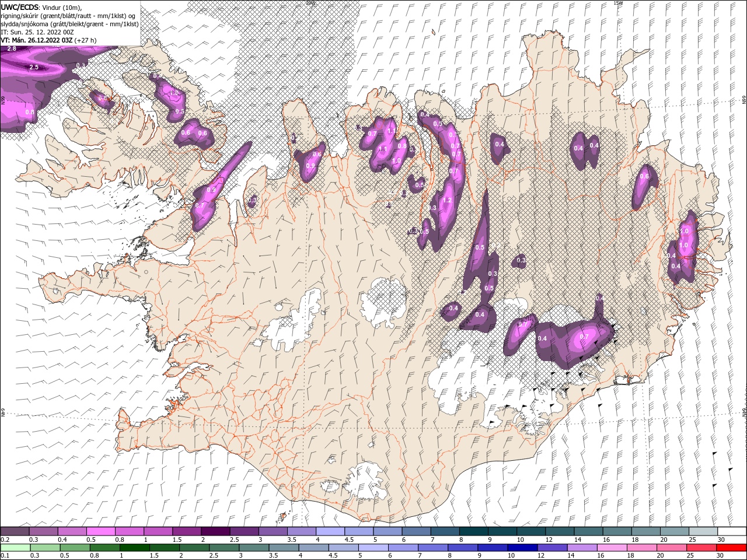
Task: Click the 2.8 precipitation value on map
Action: [x=12, y=48]
